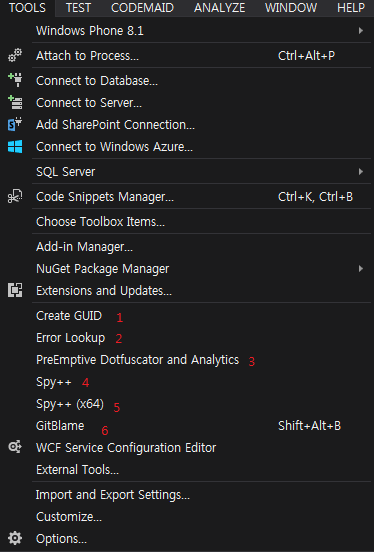The width and height of the screenshot is (374, 552).
Task: Click the Code Snippets Manager scissors icon
Action: (x=15, y=196)
